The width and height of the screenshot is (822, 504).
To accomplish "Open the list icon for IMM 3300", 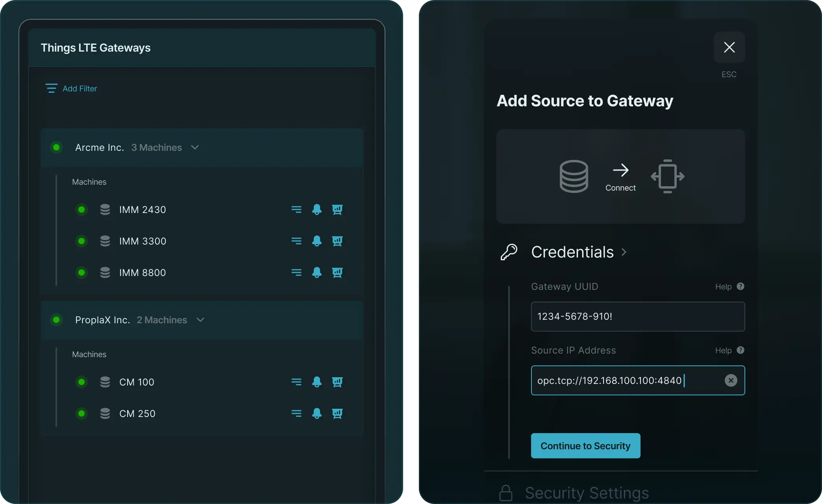I will 296,241.
